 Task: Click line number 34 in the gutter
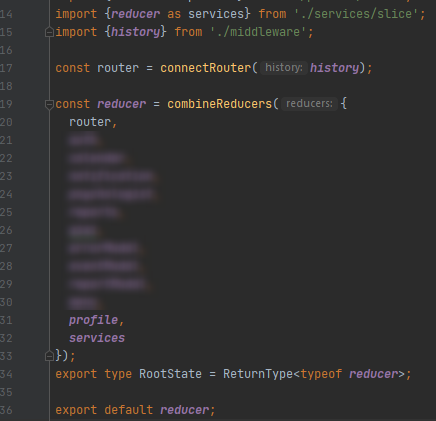(x=6, y=374)
